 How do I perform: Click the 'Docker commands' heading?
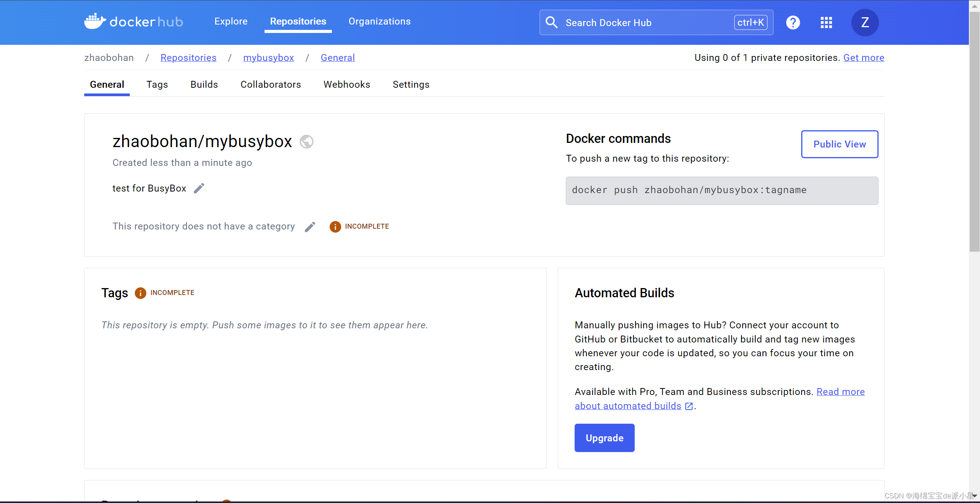[618, 139]
